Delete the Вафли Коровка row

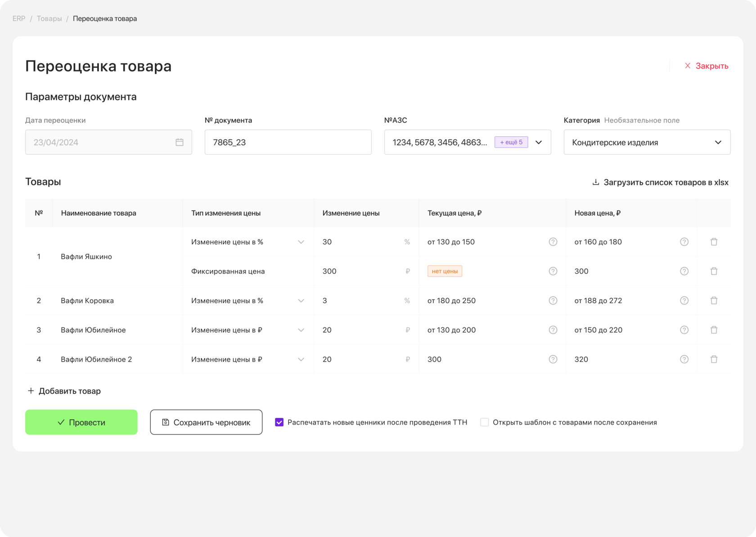point(714,300)
